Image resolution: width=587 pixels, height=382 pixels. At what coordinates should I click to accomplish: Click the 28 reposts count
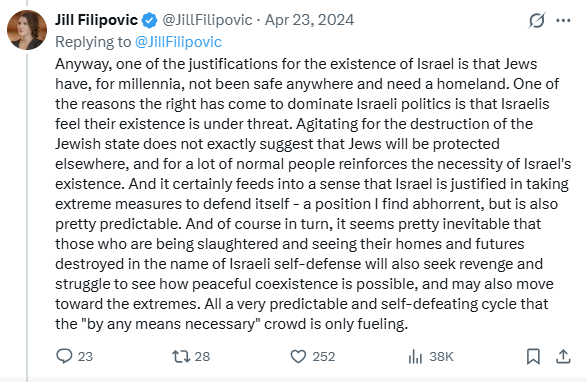[x=202, y=356]
